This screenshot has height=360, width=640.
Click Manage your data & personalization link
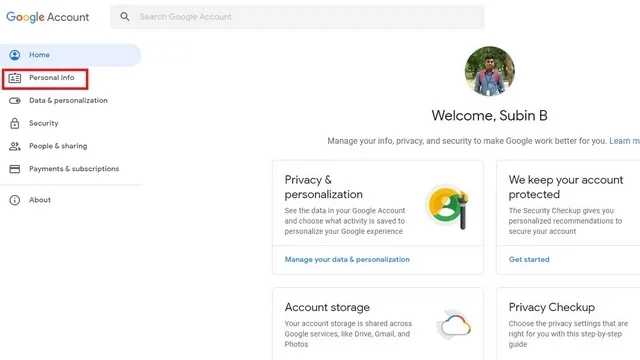(x=347, y=260)
